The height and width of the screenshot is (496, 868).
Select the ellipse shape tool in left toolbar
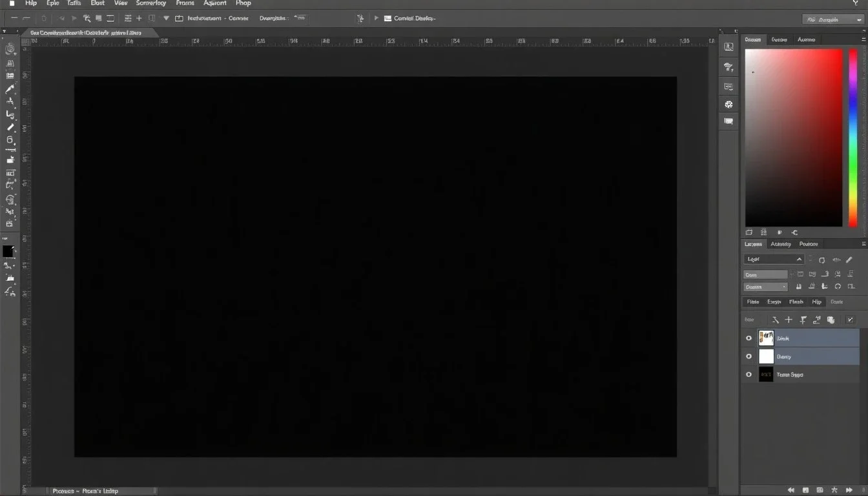10,139
